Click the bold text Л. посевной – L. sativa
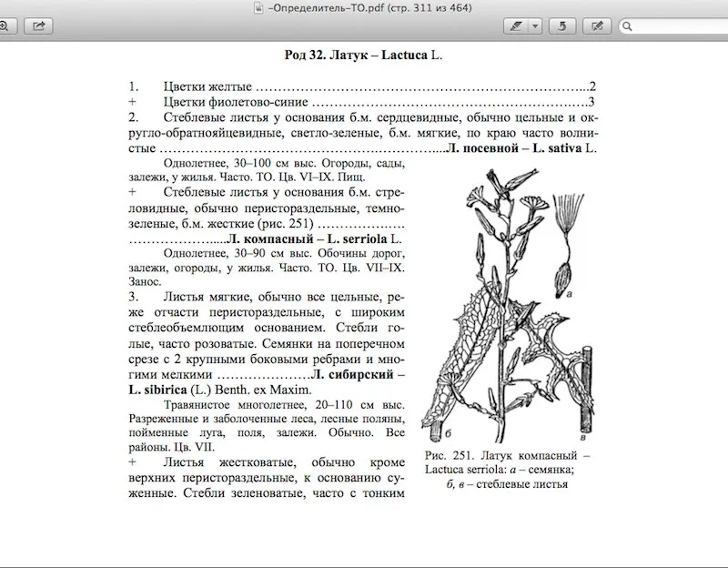Screen dimensions: 728x568 click(x=514, y=148)
